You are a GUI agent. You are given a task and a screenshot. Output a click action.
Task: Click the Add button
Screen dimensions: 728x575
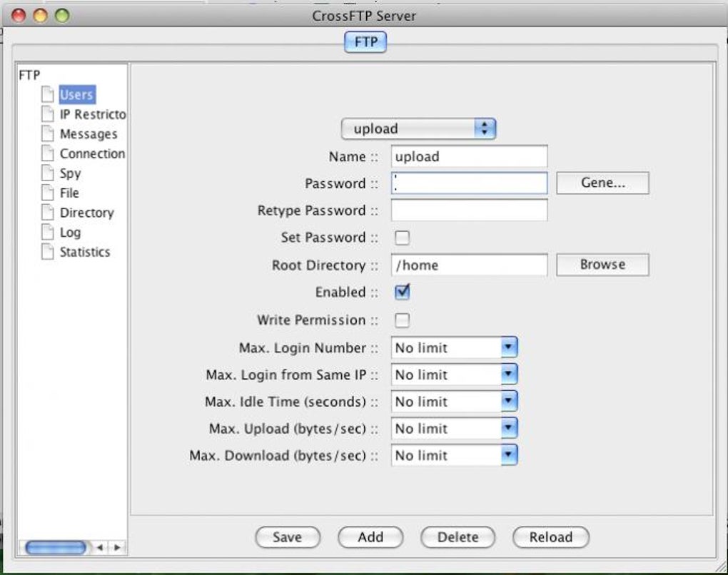(370, 537)
